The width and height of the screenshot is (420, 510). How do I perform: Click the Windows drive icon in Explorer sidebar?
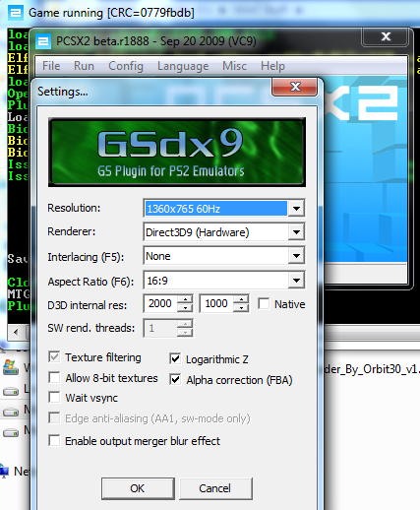click(x=11, y=368)
